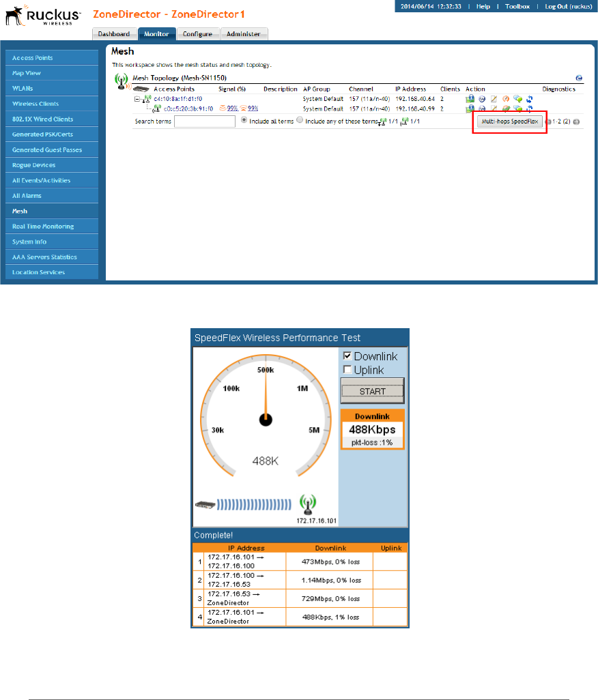Open Location Services in the sidebar

click(x=52, y=272)
